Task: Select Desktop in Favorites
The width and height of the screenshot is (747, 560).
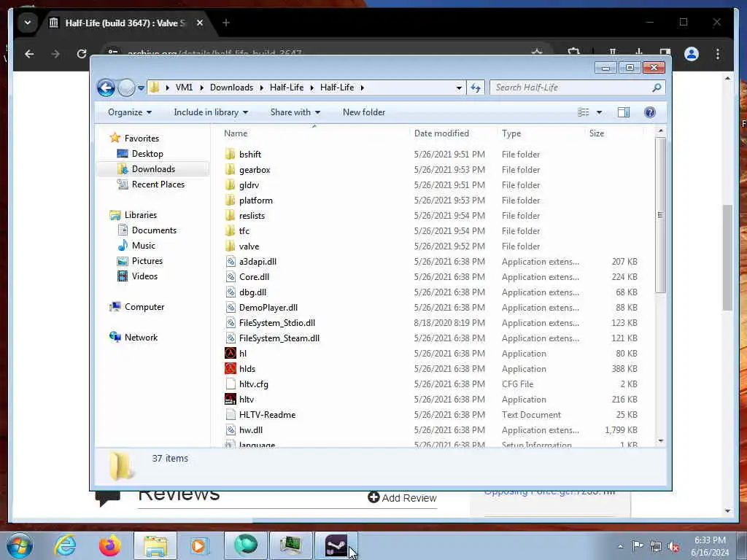Action: point(147,154)
